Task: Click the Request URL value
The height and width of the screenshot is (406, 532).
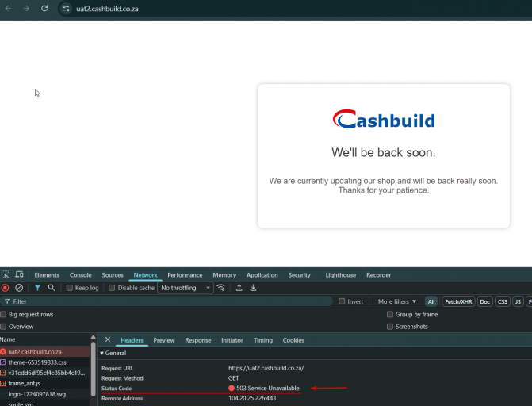Action: [x=266, y=368]
